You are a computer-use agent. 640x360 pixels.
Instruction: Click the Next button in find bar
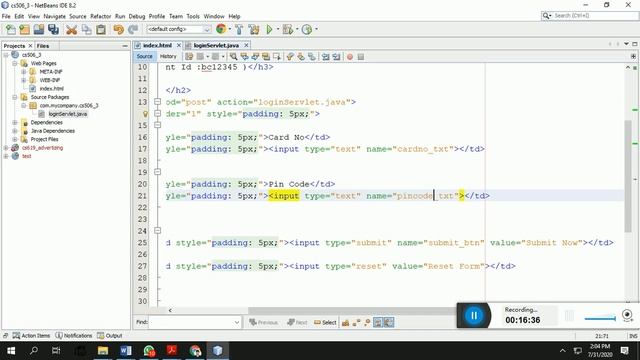click(297, 322)
